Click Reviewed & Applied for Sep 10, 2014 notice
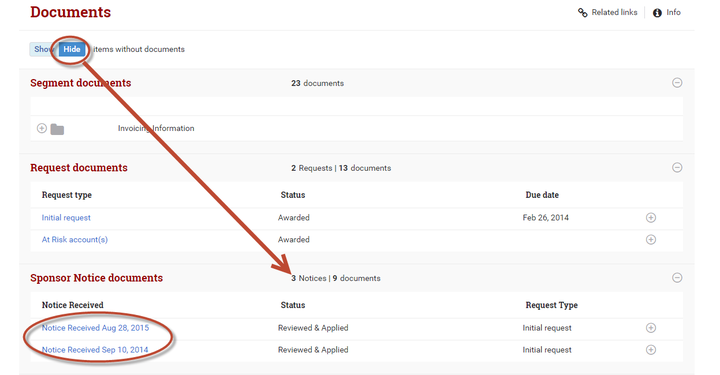 (313, 350)
